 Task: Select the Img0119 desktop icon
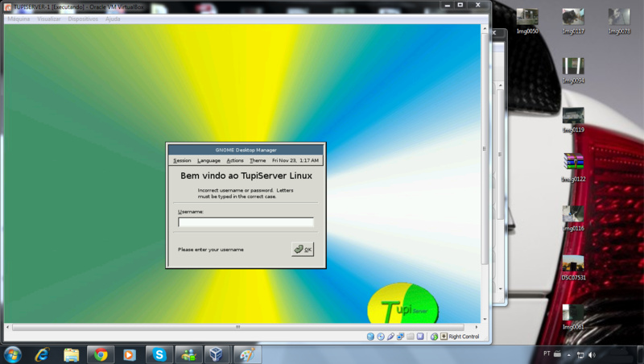(x=573, y=119)
